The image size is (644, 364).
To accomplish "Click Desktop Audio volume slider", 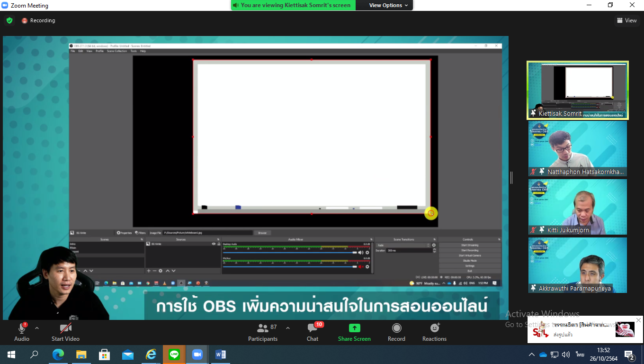I will click(290, 253).
